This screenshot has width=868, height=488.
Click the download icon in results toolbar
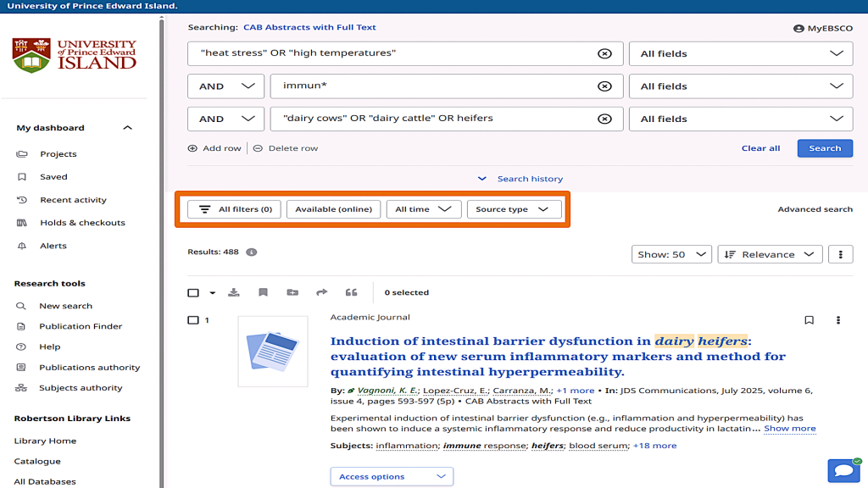click(x=234, y=292)
